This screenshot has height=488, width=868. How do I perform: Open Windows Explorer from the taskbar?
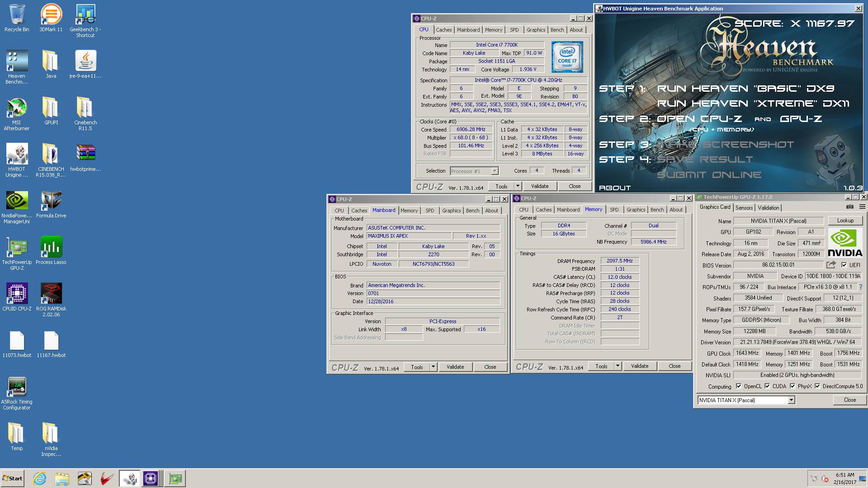(x=62, y=479)
